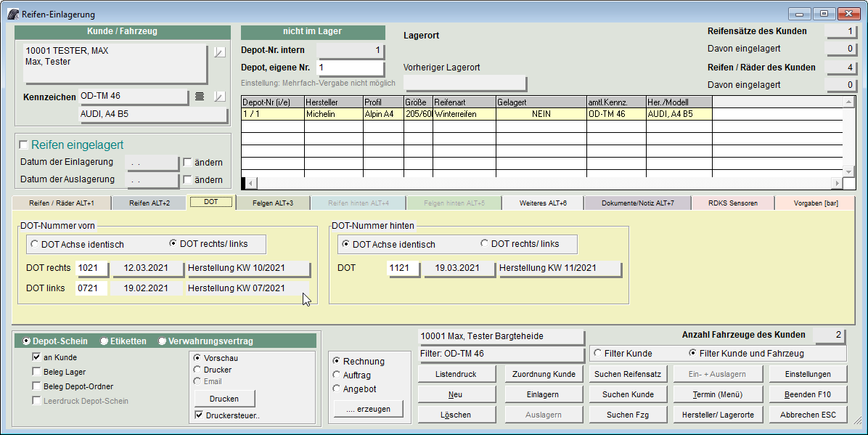Enable ändern for Datum der Einlagerung
Image resolution: width=868 pixels, height=435 pixels.
tap(188, 163)
